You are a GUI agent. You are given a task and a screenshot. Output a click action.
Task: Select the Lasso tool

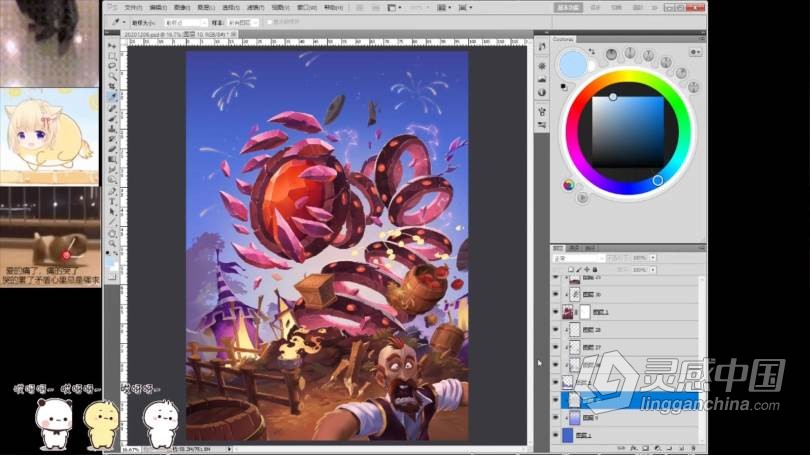pos(112,67)
